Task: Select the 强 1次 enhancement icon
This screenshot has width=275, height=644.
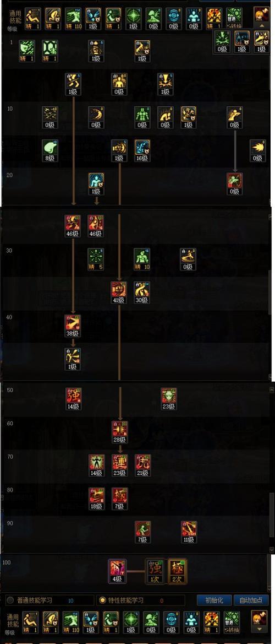Action: click(155, 571)
